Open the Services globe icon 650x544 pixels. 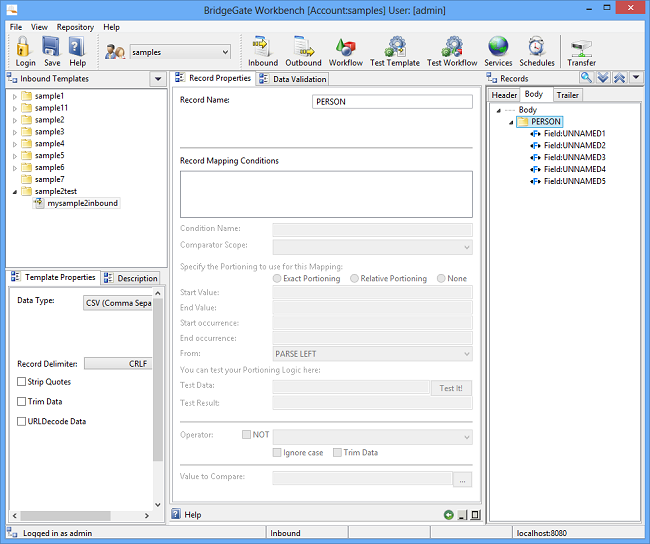[x=498, y=46]
